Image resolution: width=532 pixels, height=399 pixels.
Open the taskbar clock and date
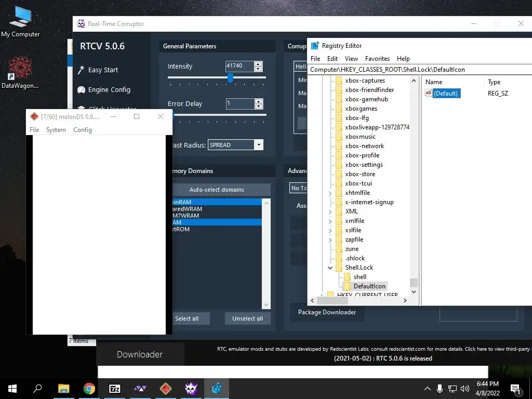487,389
